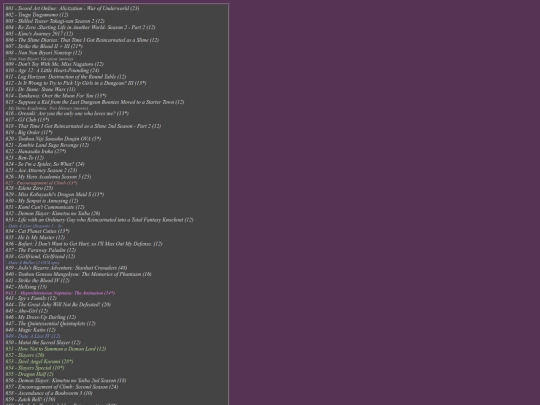Viewport: 540px width, 405px height.
Task: Select Strike the Blood II + III row
Action: tap(44, 46)
